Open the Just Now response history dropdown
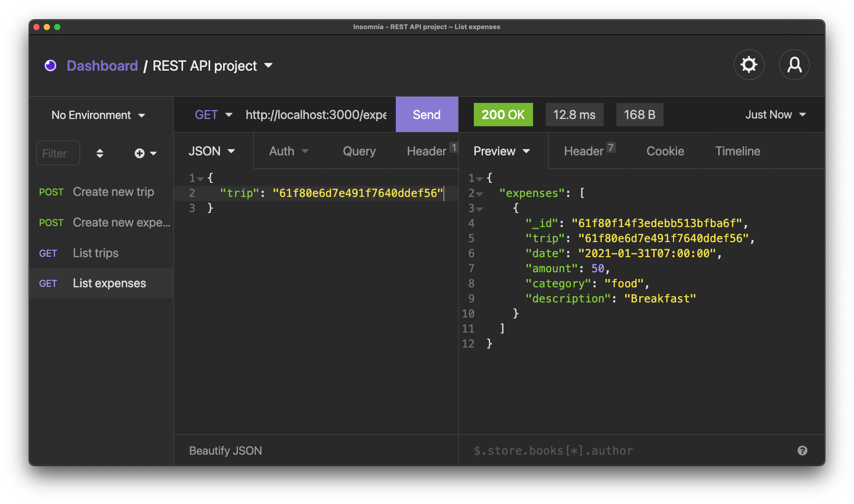 [x=775, y=115]
